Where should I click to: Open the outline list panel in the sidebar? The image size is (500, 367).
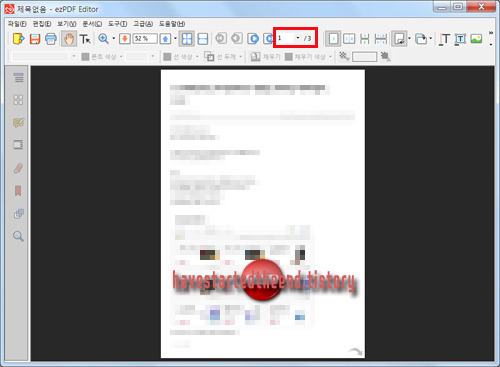pos(18,77)
